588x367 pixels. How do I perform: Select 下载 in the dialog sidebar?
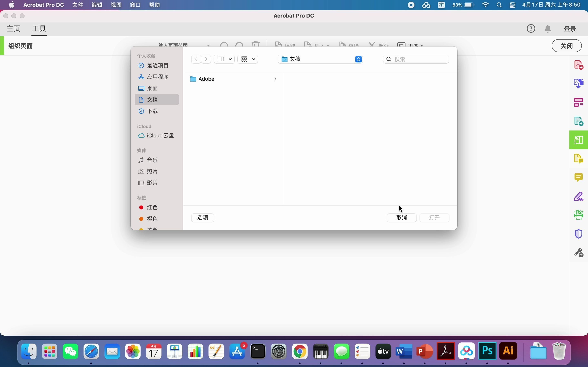tap(152, 111)
